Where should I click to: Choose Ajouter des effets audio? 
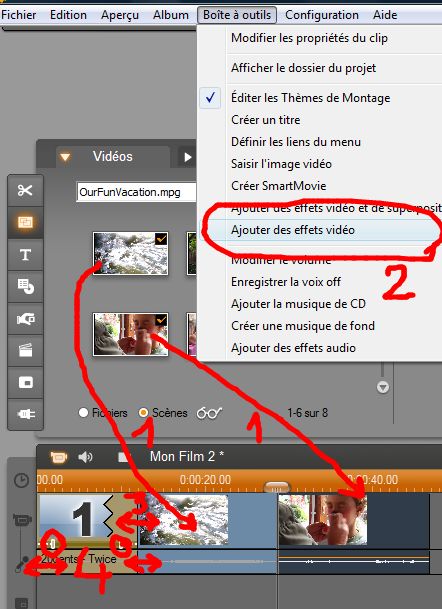point(293,348)
